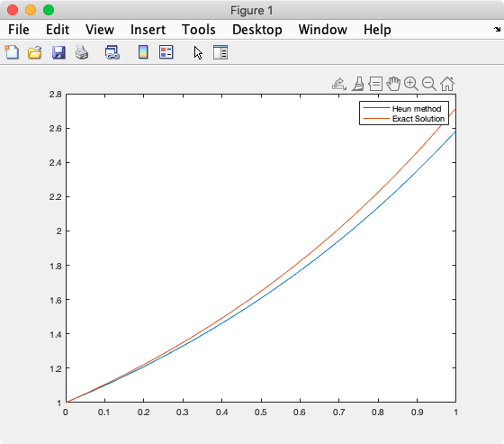The height and width of the screenshot is (444, 504).
Task: Click the orange line legend sample
Action: pyautogui.click(x=376, y=118)
